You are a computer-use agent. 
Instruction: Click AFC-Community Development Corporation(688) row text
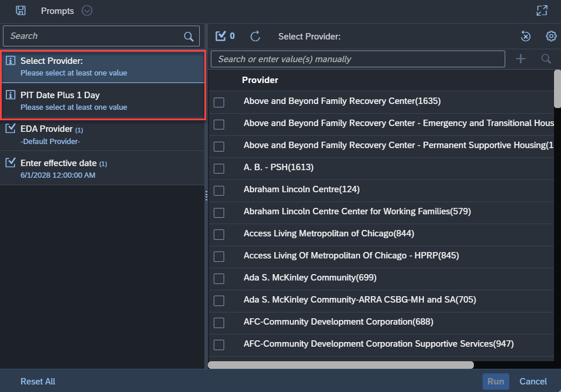coord(339,322)
